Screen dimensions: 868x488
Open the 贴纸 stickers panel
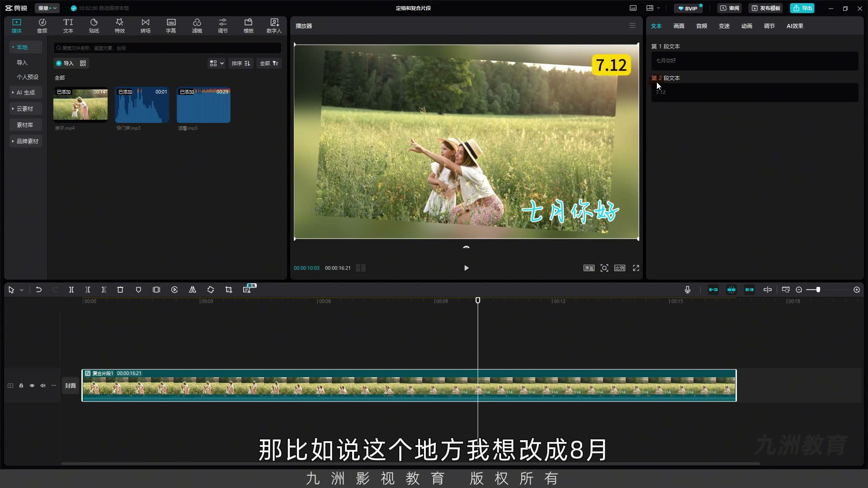click(x=94, y=26)
